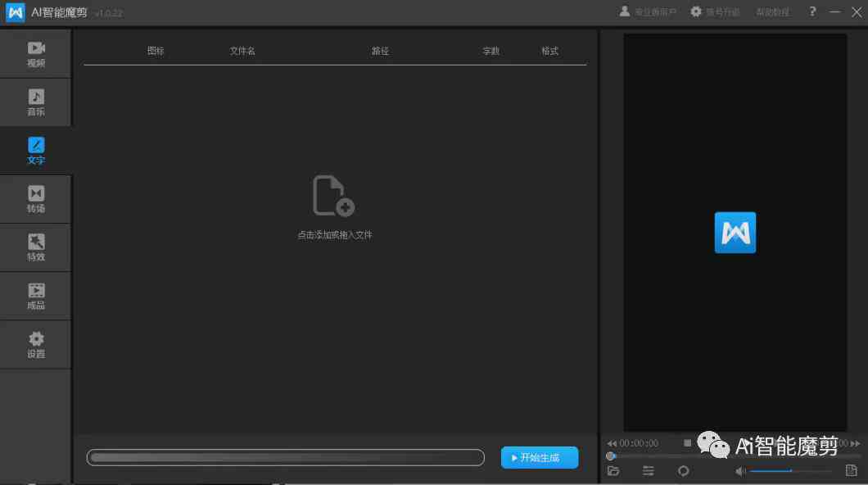Minimize the AI智能魔剪 window
This screenshot has width=868, height=485.
coord(834,11)
